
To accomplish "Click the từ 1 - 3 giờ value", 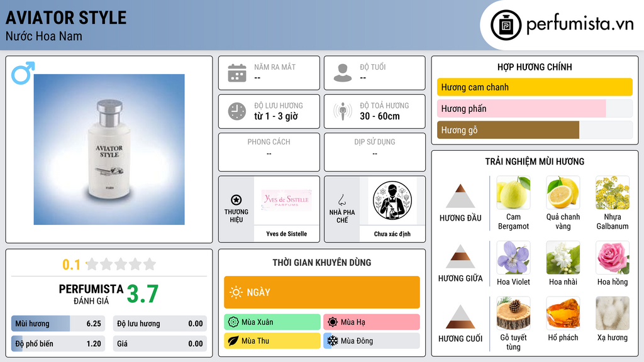I will (x=276, y=116).
